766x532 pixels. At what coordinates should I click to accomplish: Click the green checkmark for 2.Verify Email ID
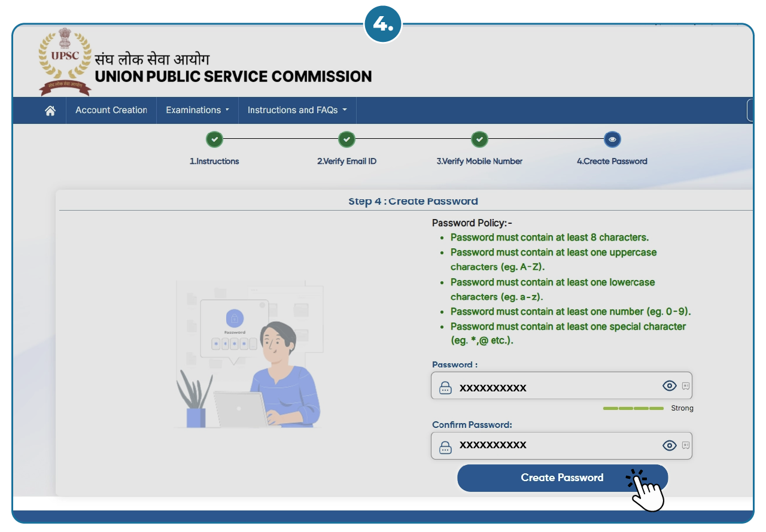(x=346, y=139)
